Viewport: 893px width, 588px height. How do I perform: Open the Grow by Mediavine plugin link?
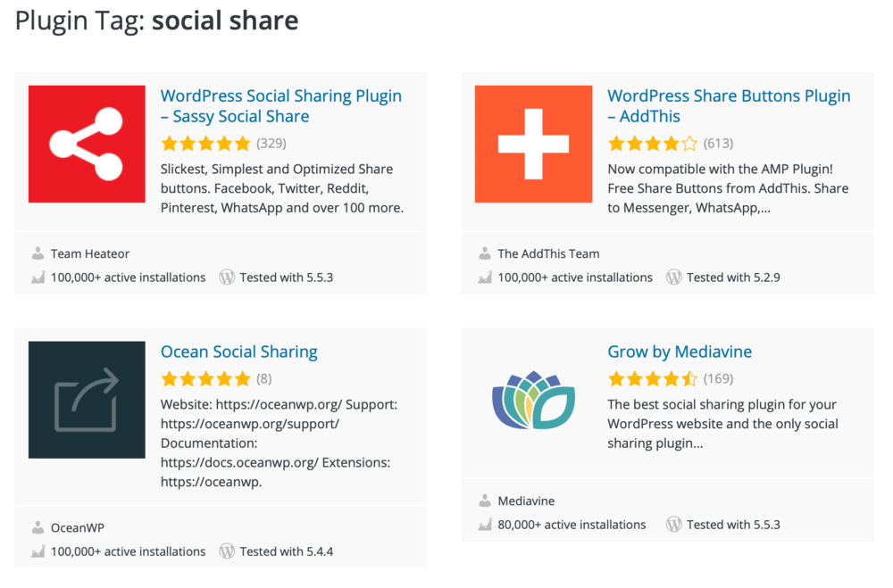coord(680,352)
